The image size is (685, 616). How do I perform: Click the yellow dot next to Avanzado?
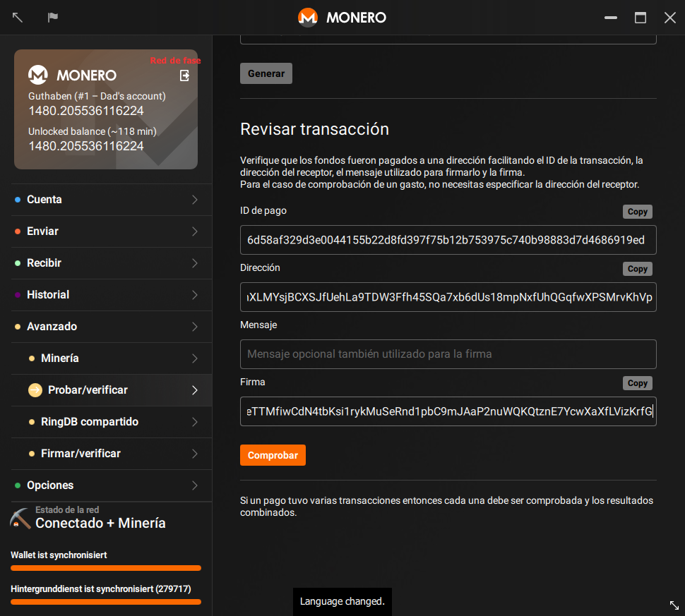[18, 327]
